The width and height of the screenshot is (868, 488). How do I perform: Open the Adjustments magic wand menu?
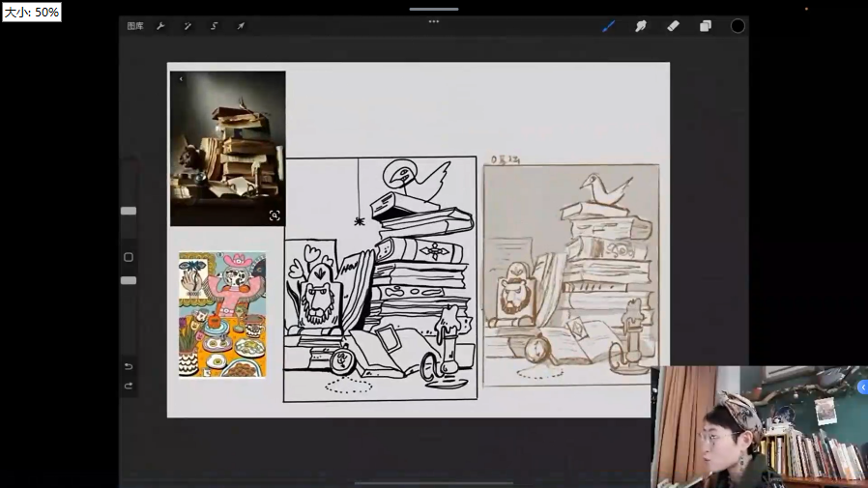188,26
